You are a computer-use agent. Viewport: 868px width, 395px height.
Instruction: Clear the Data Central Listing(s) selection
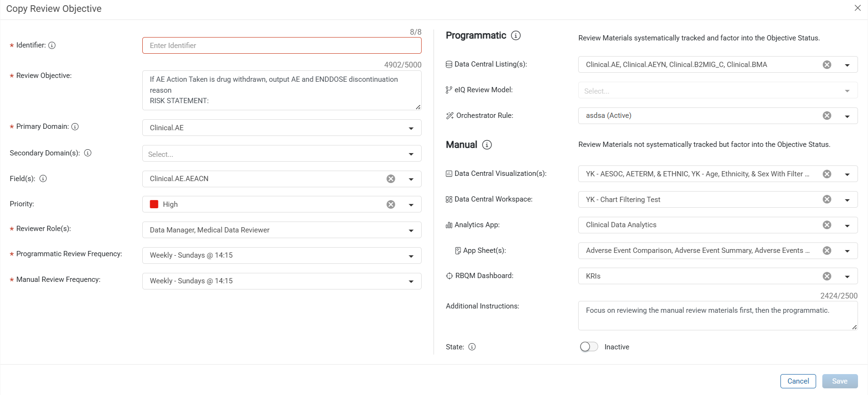[x=827, y=65]
